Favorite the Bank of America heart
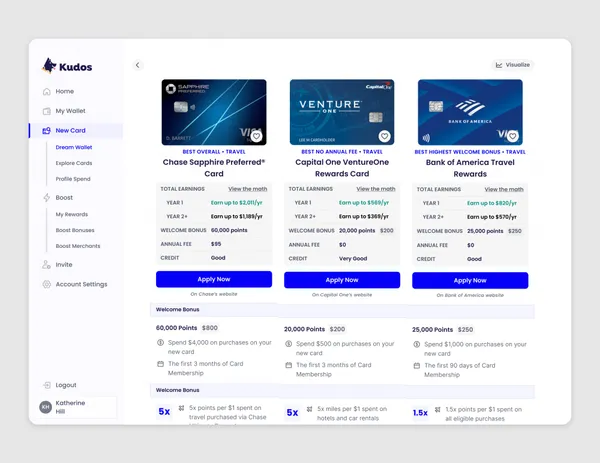The width and height of the screenshot is (600, 463). pos(513,136)
